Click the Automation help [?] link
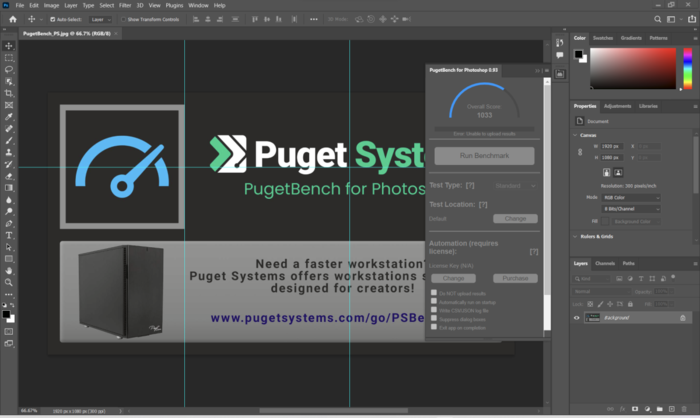 click(x=534, y=252)
